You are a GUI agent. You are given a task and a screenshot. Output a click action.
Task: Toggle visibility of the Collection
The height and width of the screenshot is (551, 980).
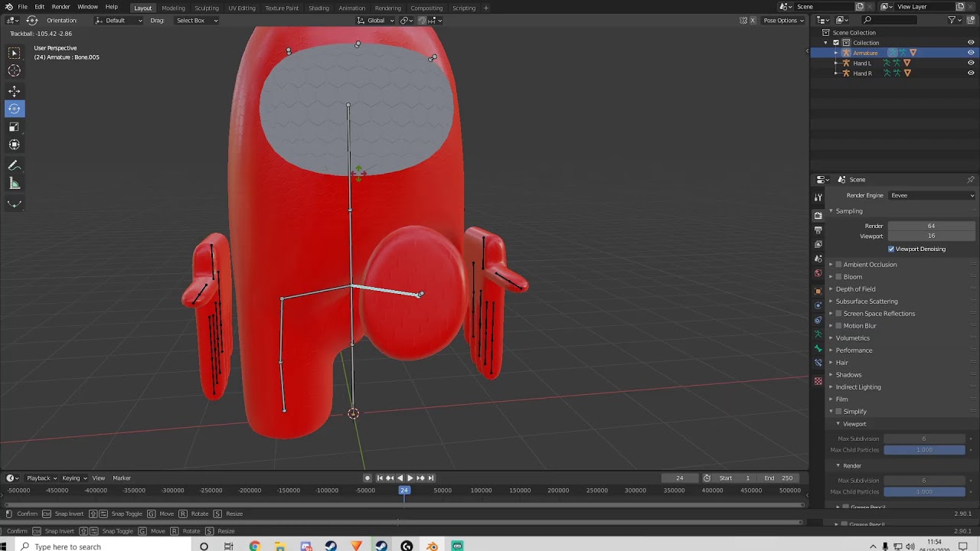point(971,43)
